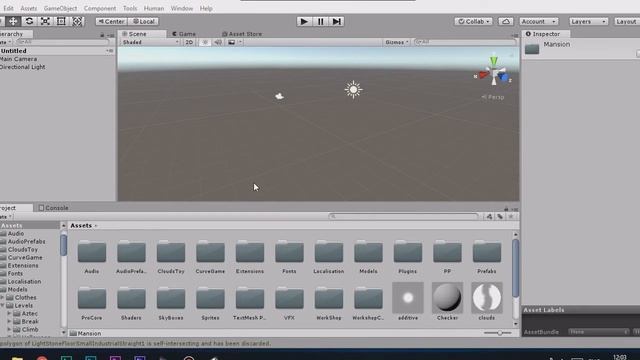Select the Scale tool
The height and width of the screenshot is (360, 640).
[45, 21]
